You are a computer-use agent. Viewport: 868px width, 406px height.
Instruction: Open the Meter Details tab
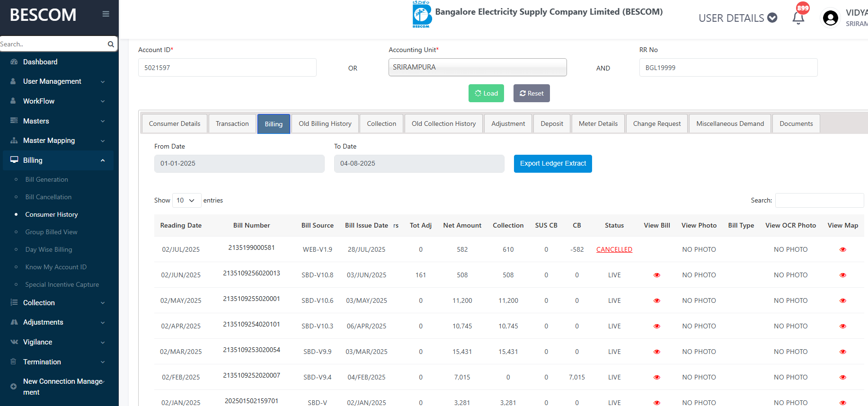pos(598,124)
